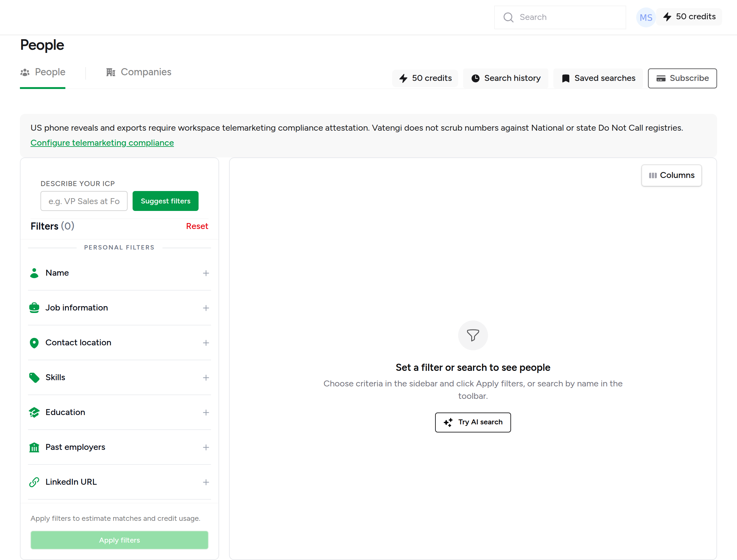Open Search history
737x560 pixels.
tap(505, 78)
